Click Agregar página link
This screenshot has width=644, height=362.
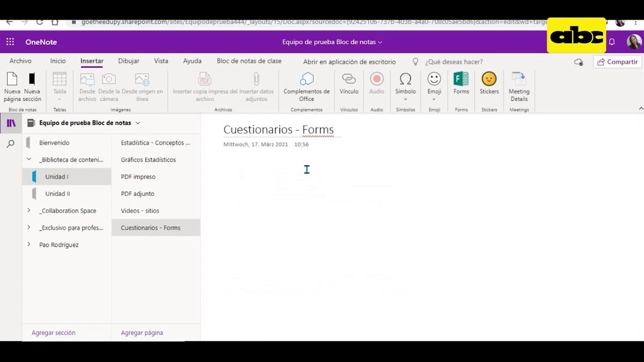(142, 332)
